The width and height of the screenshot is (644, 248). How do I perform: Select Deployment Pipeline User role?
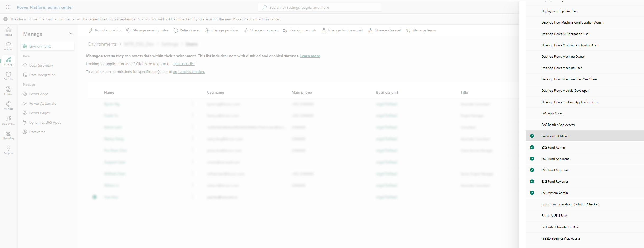coord(585,11)
